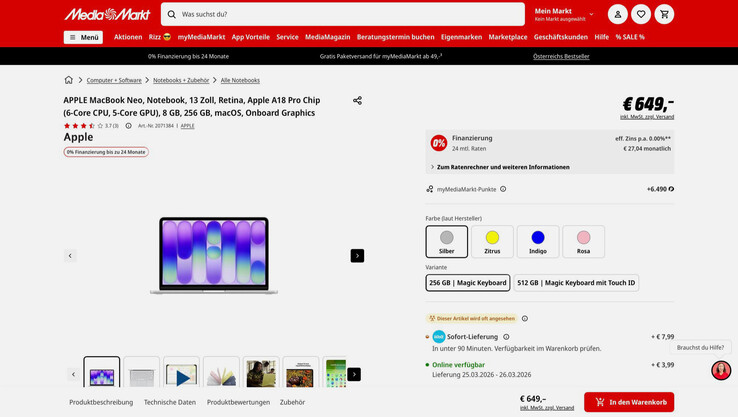Open MediaMagazin in the nav bar
The image size is (738, 417).
[x=328, y=37]
